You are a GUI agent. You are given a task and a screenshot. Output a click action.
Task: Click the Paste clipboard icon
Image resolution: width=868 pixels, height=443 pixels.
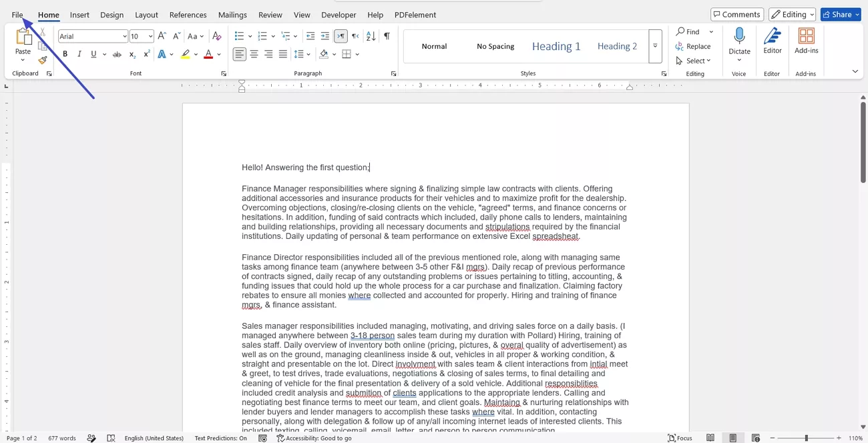[23, 37]
